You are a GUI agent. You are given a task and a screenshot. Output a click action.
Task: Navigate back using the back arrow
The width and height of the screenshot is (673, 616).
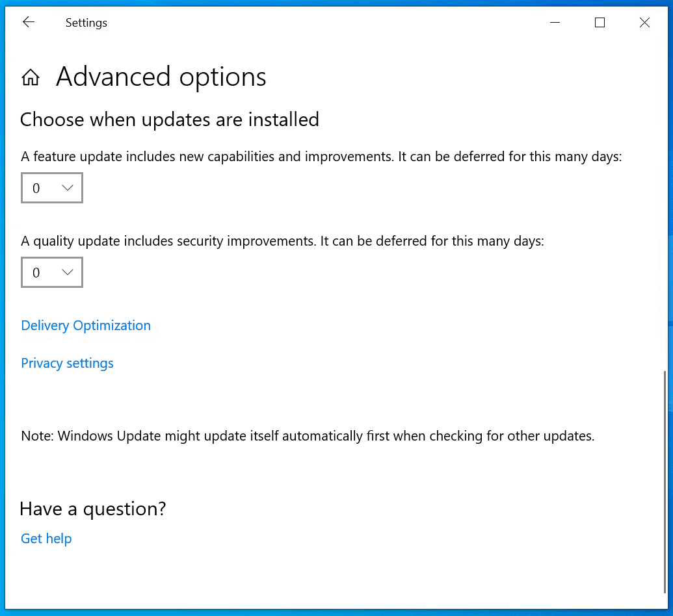click(x=29, y=21)
